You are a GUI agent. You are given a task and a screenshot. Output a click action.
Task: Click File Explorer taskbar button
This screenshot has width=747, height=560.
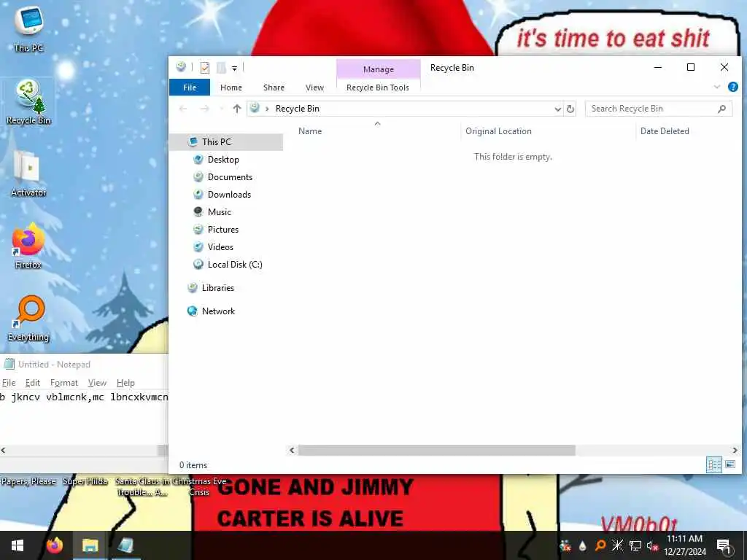(90, 545)
